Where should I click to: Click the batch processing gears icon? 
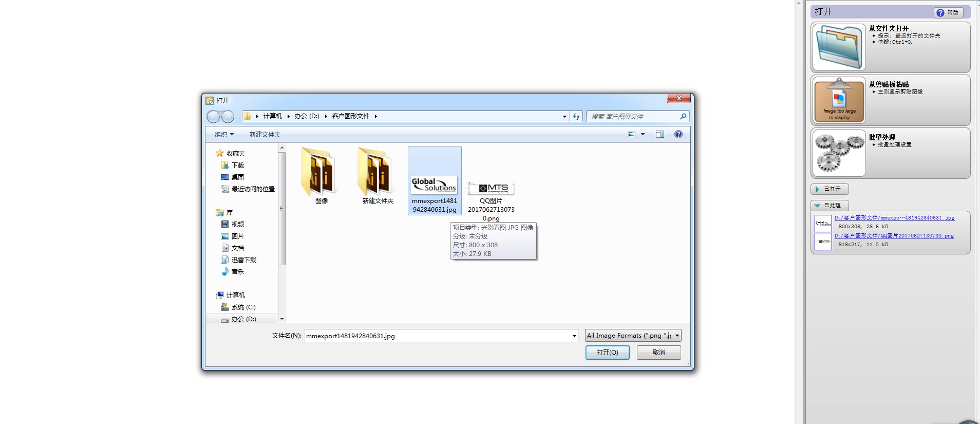(839, 153)
